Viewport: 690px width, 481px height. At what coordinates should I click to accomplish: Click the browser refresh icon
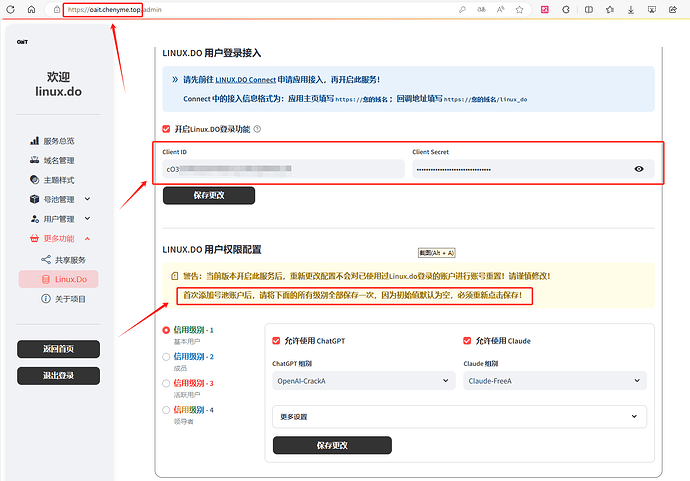click(10, 9)
